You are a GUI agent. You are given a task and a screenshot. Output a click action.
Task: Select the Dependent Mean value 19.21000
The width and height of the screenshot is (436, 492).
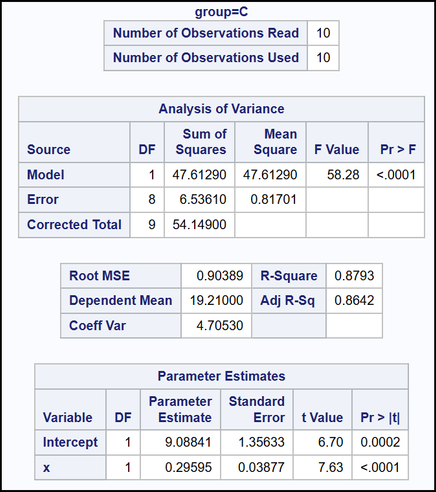(x=216, y=300)
